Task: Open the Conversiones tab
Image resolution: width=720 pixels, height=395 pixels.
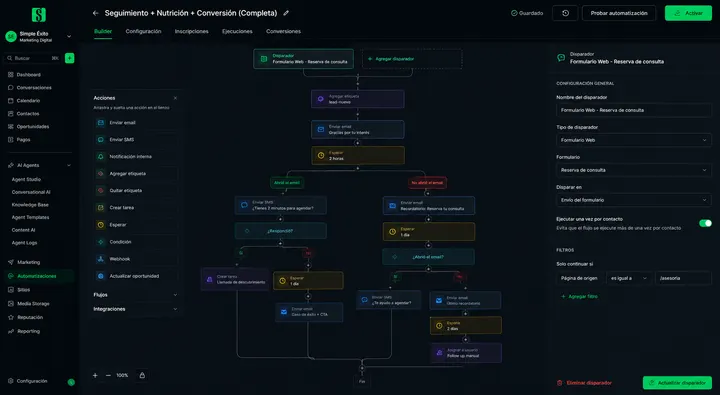Action: 283,31
